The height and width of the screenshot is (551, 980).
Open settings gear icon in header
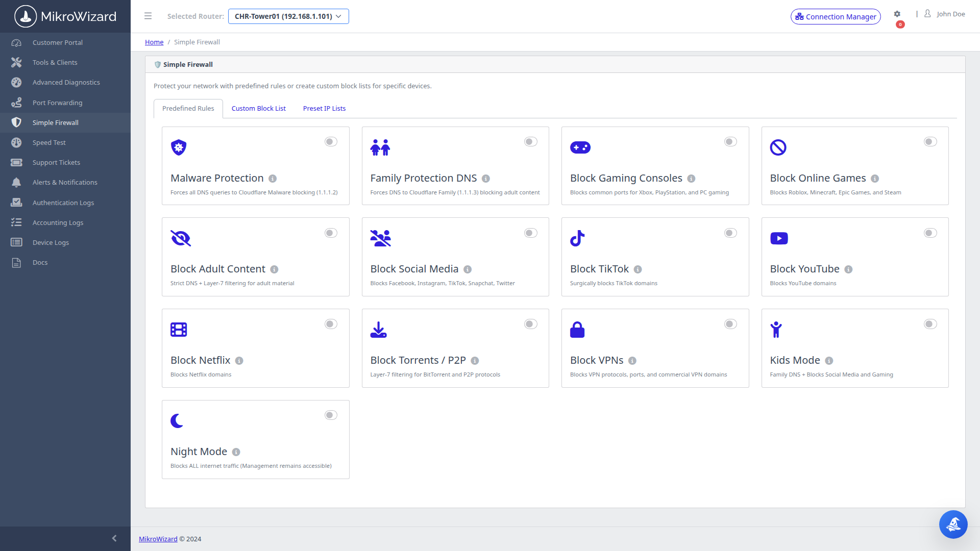pyautogui.click(x=897, y=14)
